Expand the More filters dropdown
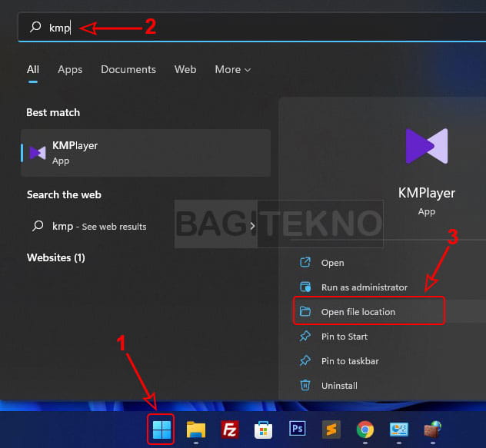This screenshot has height=448, width=486. pos(233,69)
